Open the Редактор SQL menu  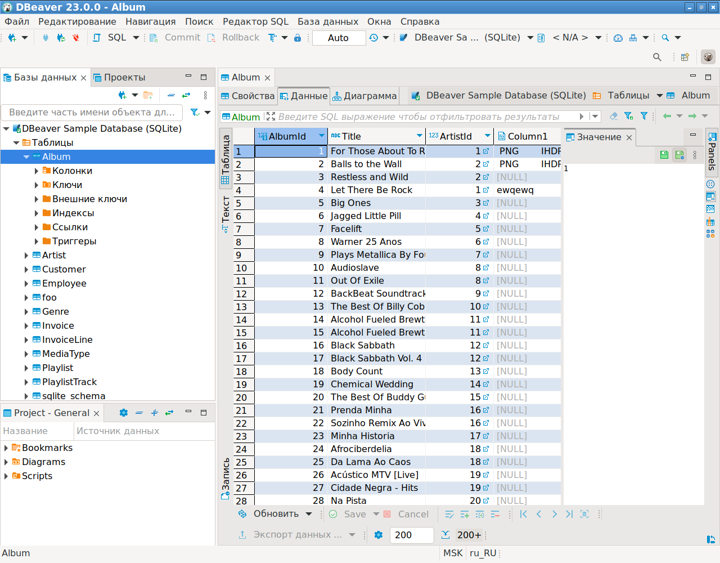coord(256,22)
